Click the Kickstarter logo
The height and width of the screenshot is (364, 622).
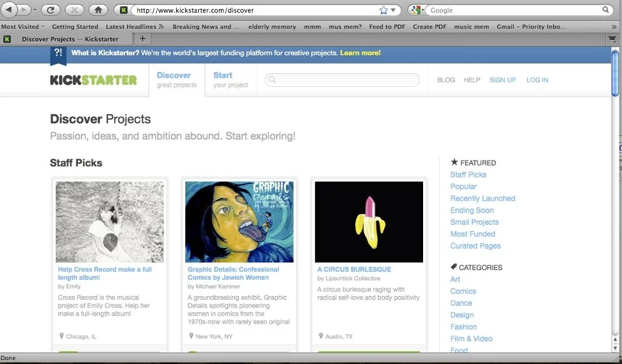coord(93,80)
